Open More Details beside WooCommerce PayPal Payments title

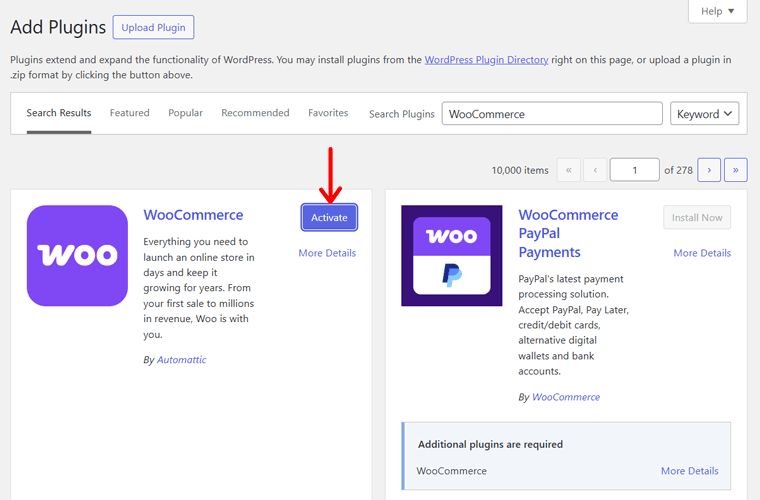click(x=702, y=253)
